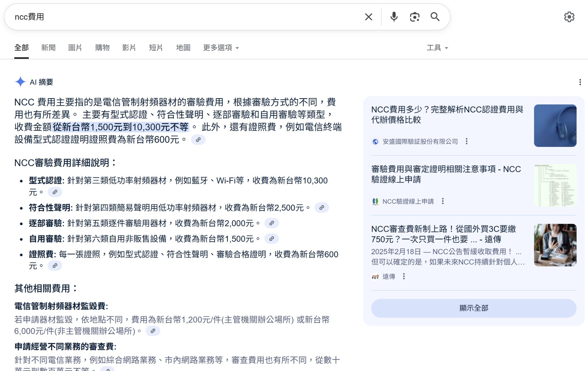Screen dimensions: 588x371
Task: Open NCC審查費新制上路 遠傳 article link
Action: coord(444,234)
